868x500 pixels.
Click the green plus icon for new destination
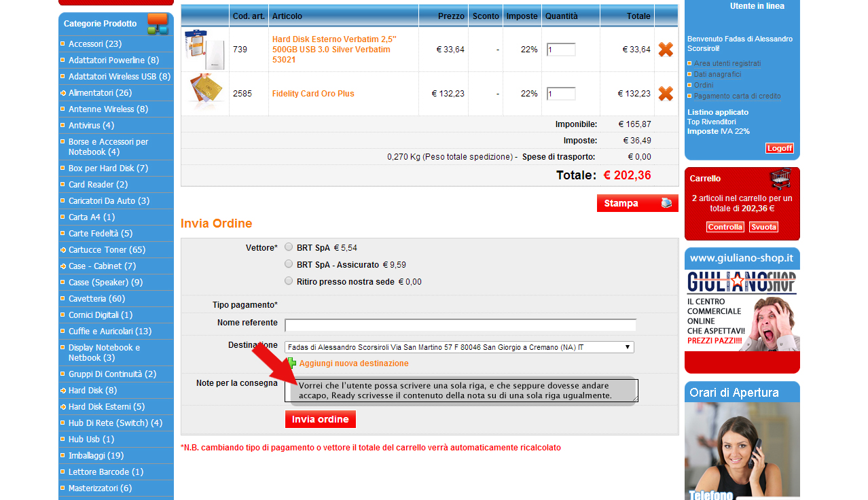tap(291, 363)
